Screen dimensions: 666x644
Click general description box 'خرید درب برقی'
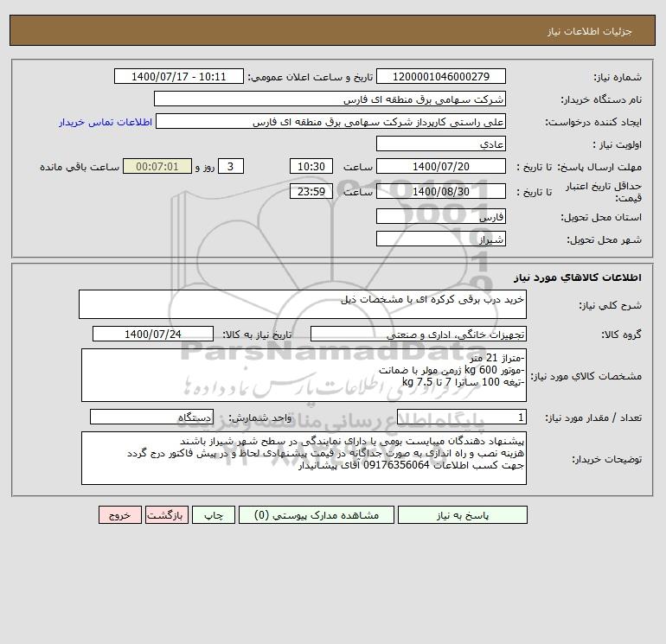(x=303, y=304)
